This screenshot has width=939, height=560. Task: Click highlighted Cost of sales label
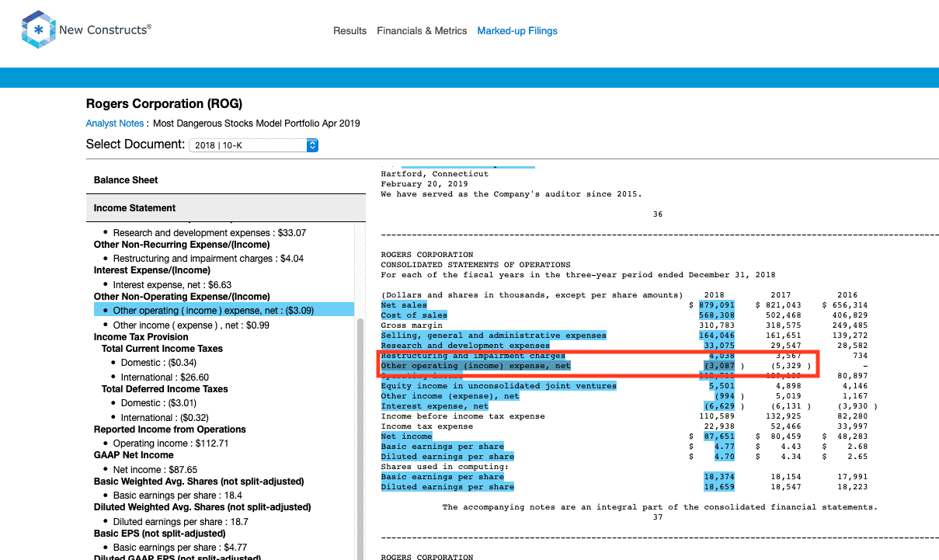pos(414,315)
